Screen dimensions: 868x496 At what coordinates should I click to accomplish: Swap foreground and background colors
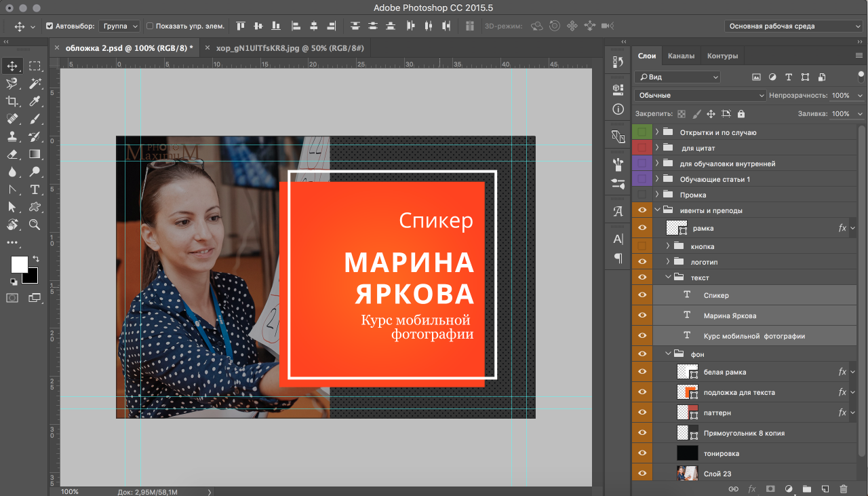click(35, 259)
